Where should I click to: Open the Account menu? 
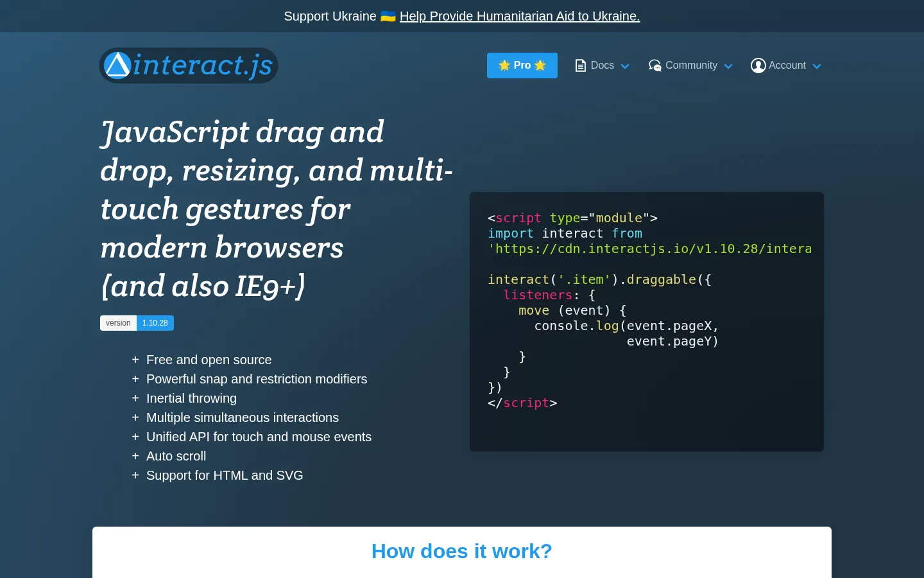pyautogui.click(x=786, y=66)
